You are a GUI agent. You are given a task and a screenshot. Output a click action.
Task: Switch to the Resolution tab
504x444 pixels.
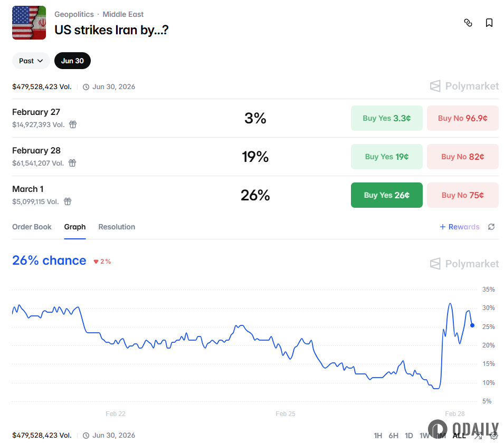click(117, 227)
